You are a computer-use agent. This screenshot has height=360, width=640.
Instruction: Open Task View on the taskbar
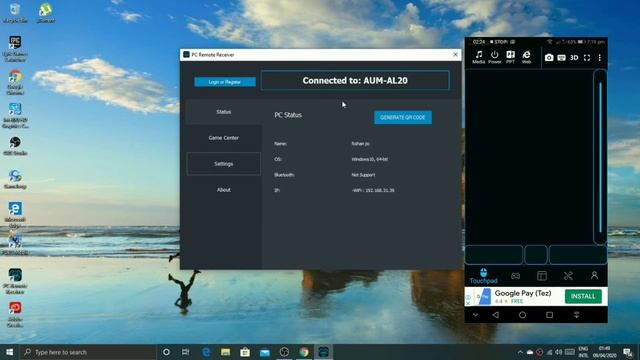coord(186,352)
